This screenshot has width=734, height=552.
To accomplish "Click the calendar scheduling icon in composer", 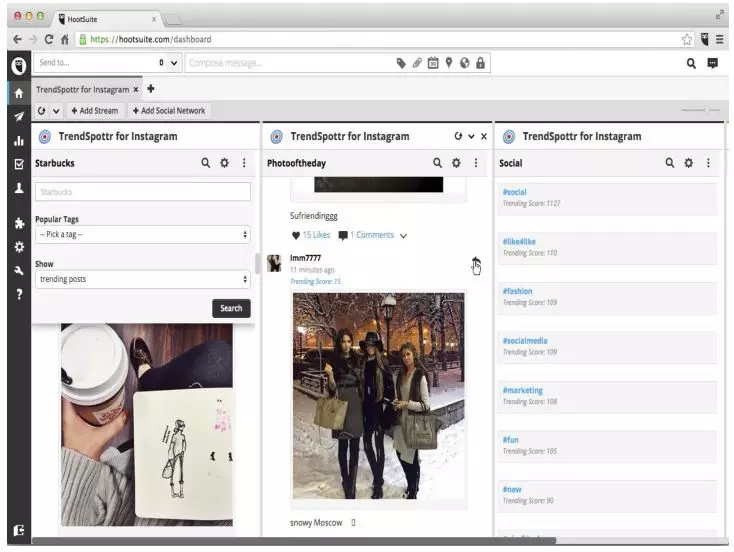I will [433, 63].
